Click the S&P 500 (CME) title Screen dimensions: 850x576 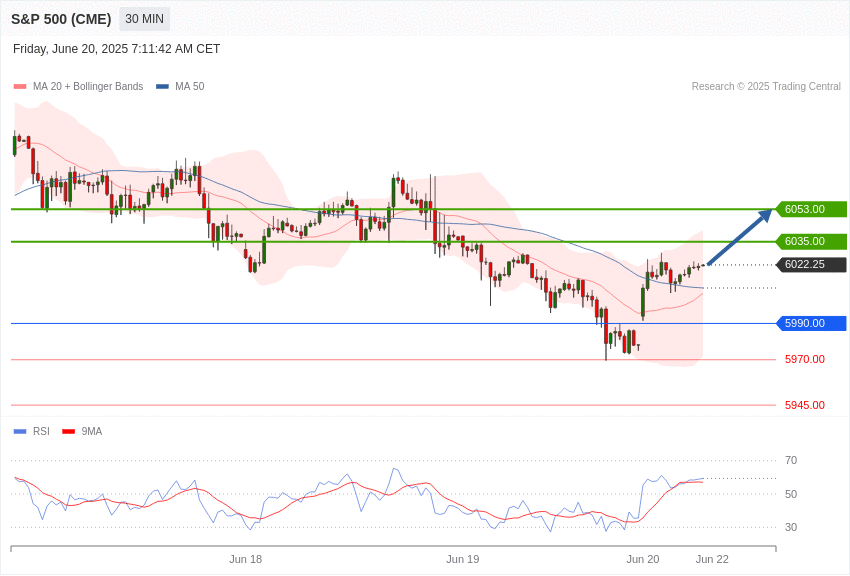(x=61, y=19)
